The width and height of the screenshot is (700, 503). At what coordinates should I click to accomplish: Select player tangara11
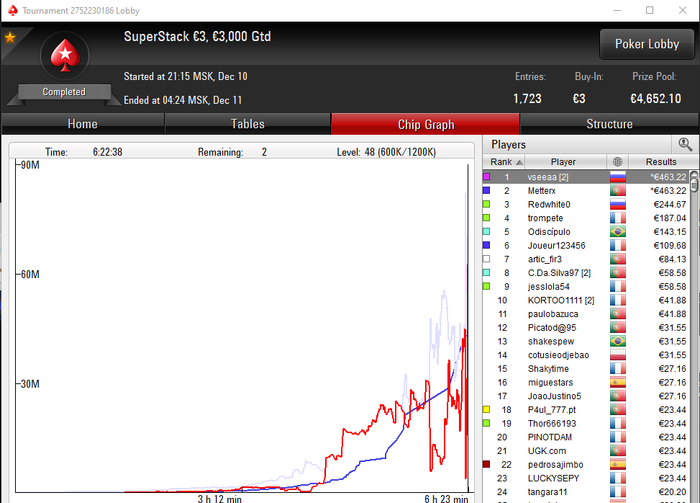[586, 492]
